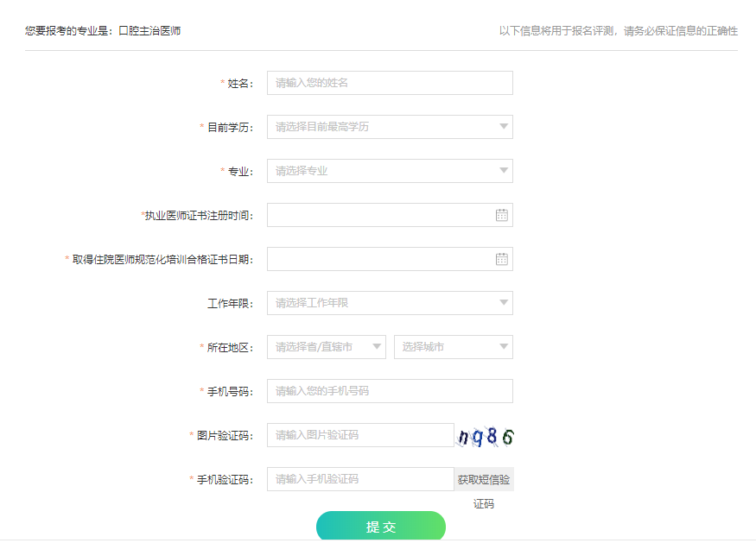Image resolution: width=756 pixels, height=543 pixels.
Task: Click the 图片验证码 captcha input field
Action: 359,435
